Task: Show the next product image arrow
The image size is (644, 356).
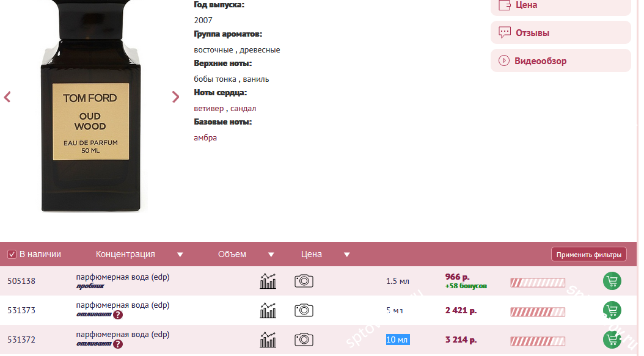Action: 175,97
